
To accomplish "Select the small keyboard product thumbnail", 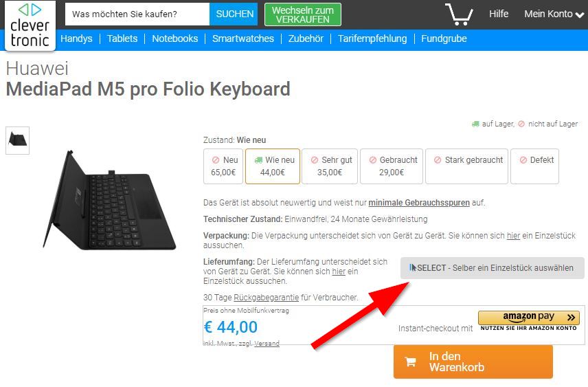I will 17,140.
